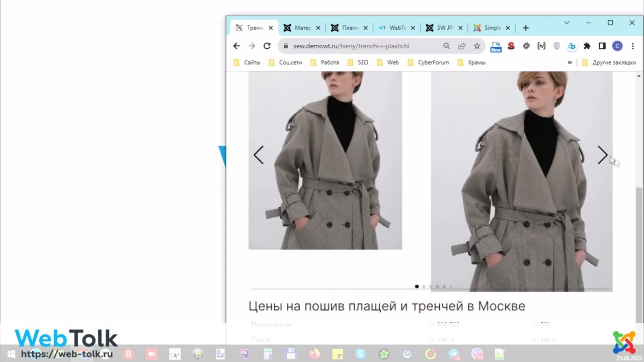This screenshot has width=644, height=362.
Task: Open the zoom magnifier in address bar
Action: pyautogui.click(x=446, y=46)
